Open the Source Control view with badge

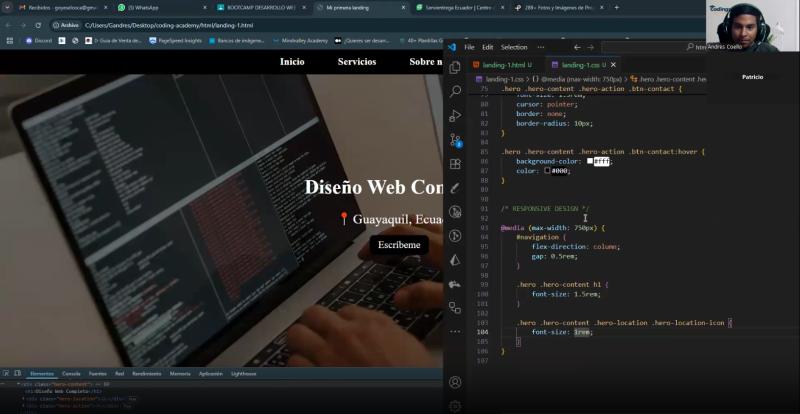point(455,140)
